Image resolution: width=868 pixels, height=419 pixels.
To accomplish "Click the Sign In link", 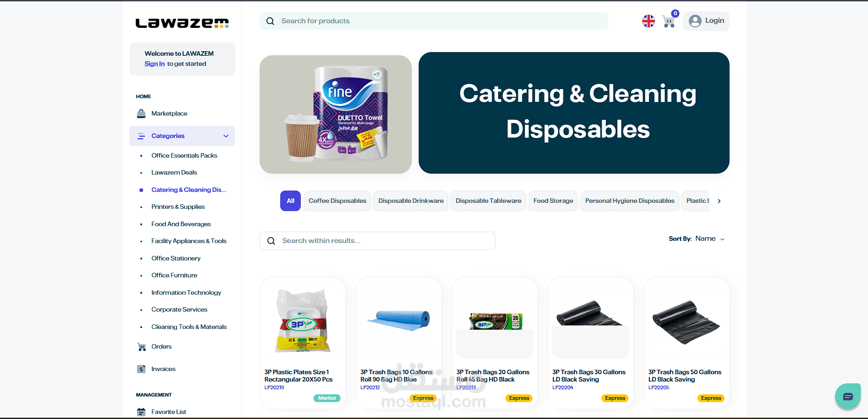I will click(154, 64).
